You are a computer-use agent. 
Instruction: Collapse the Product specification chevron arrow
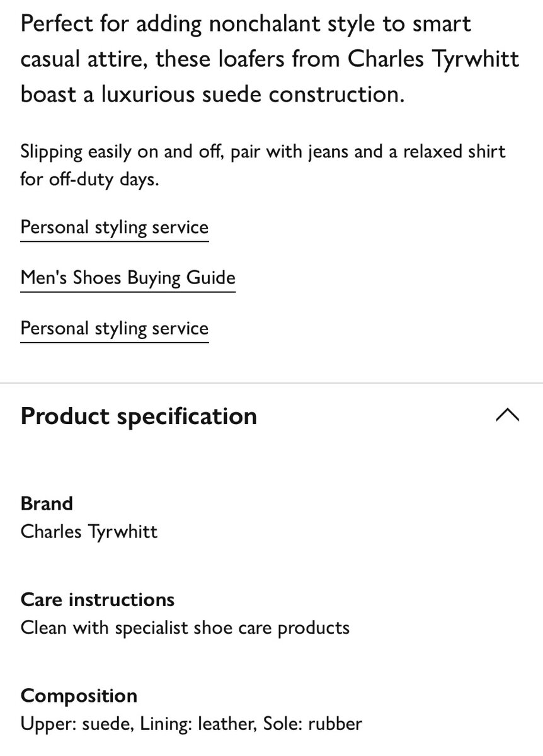coord(508,415)
